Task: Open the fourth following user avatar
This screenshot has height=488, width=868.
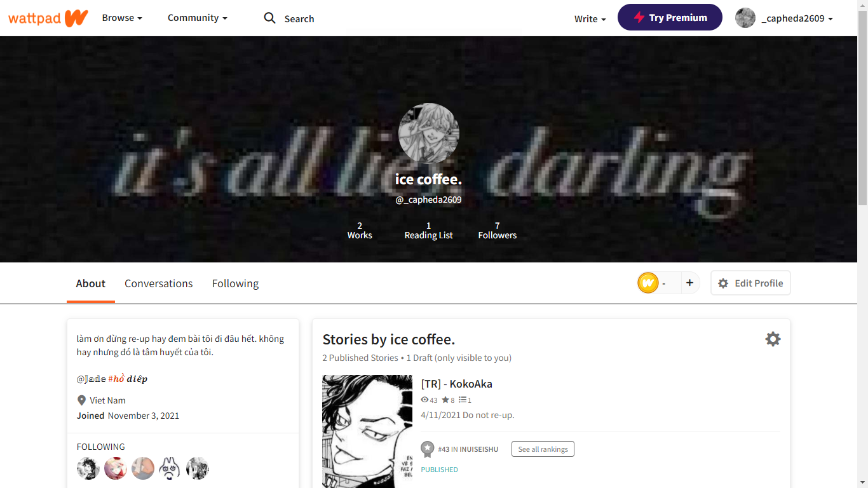Action: coord(170,468)
